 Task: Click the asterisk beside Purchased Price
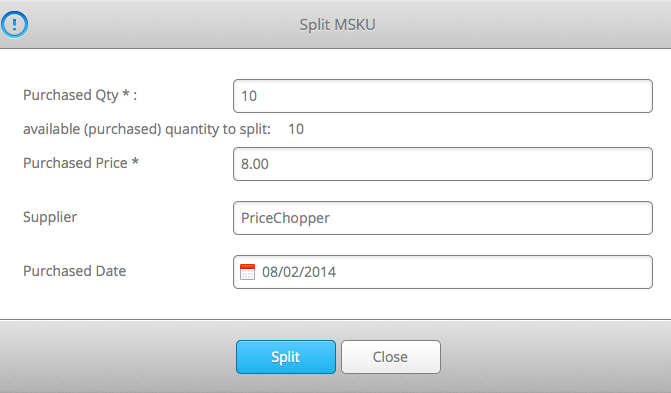pyautogui.click(x=135, y=161)
